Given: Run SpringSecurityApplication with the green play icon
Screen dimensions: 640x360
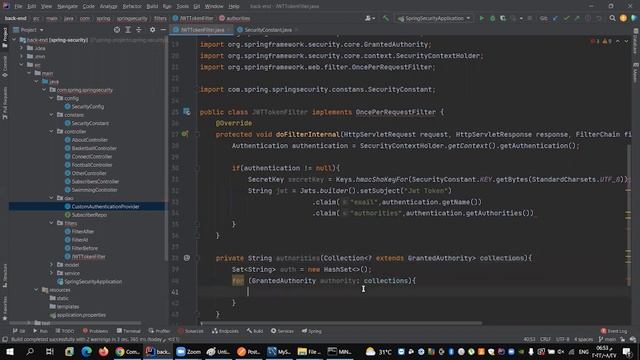Looking at the screenshot, I should pyautogui.click(x=482, y=18).
